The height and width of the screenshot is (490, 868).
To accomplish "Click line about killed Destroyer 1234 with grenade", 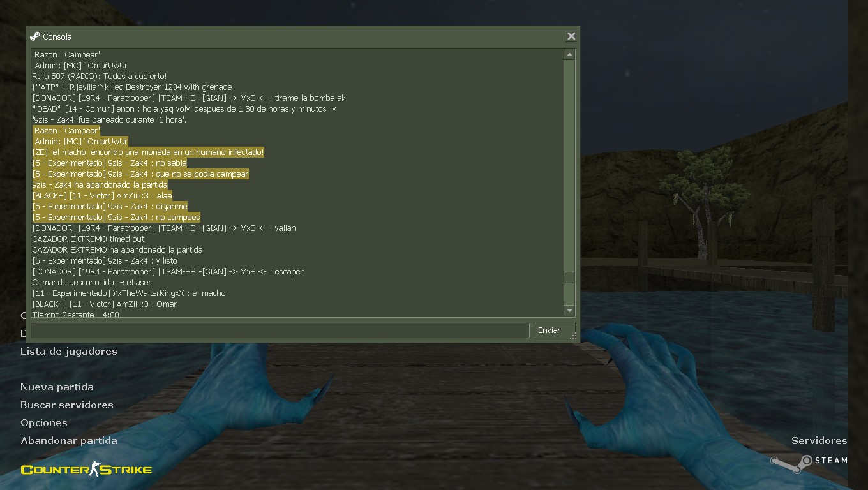I will (x=132, y=87).
